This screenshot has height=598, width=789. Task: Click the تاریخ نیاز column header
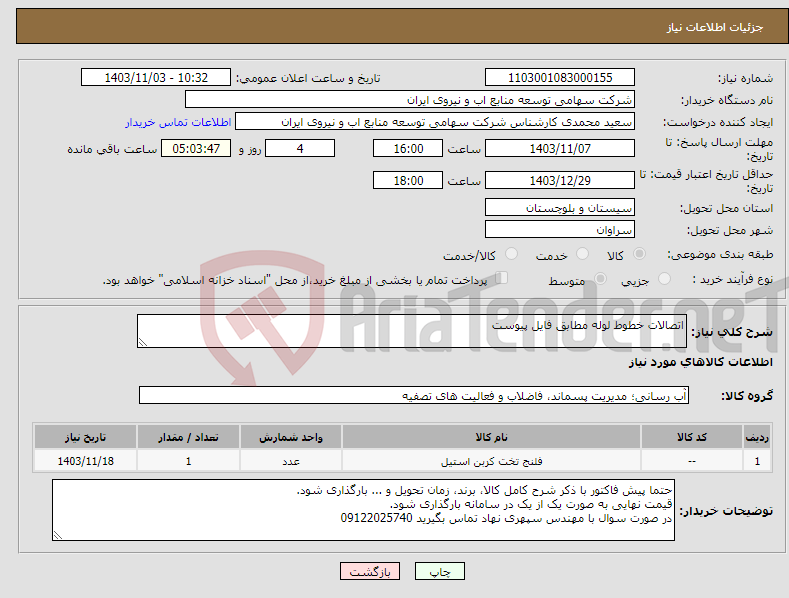tap(86, 437)
